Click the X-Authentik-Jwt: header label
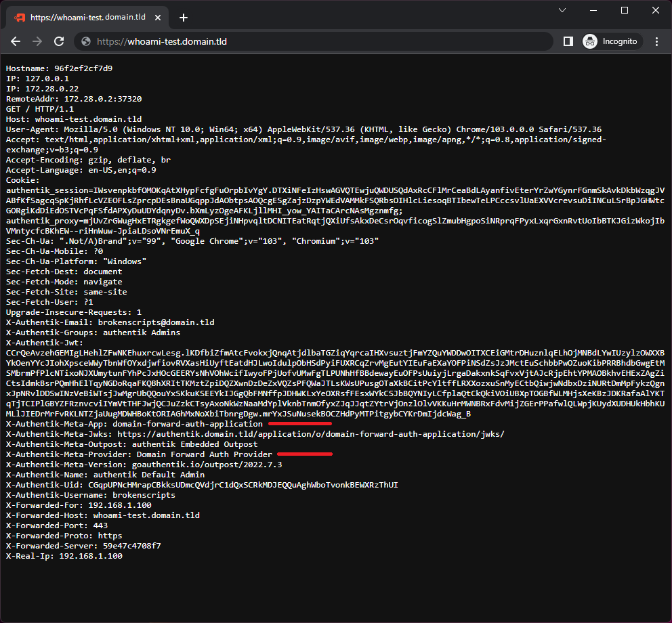Screen dimensions: 672x623 pos(45,343)
